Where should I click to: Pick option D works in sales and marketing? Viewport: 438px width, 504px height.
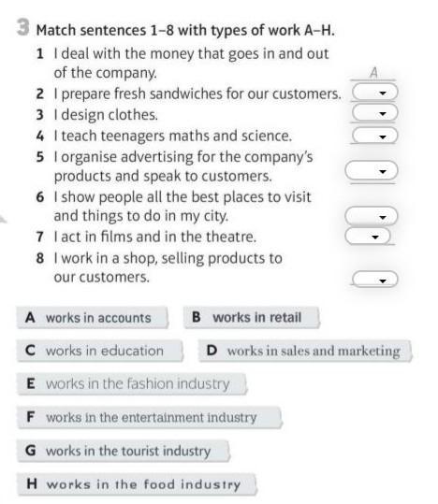coord(305,351)
